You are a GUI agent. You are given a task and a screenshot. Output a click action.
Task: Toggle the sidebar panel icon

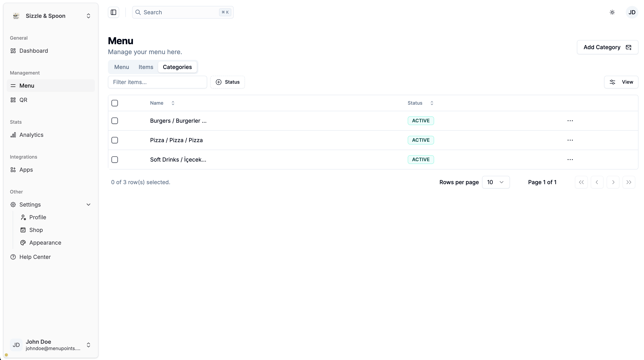[113, 12]
